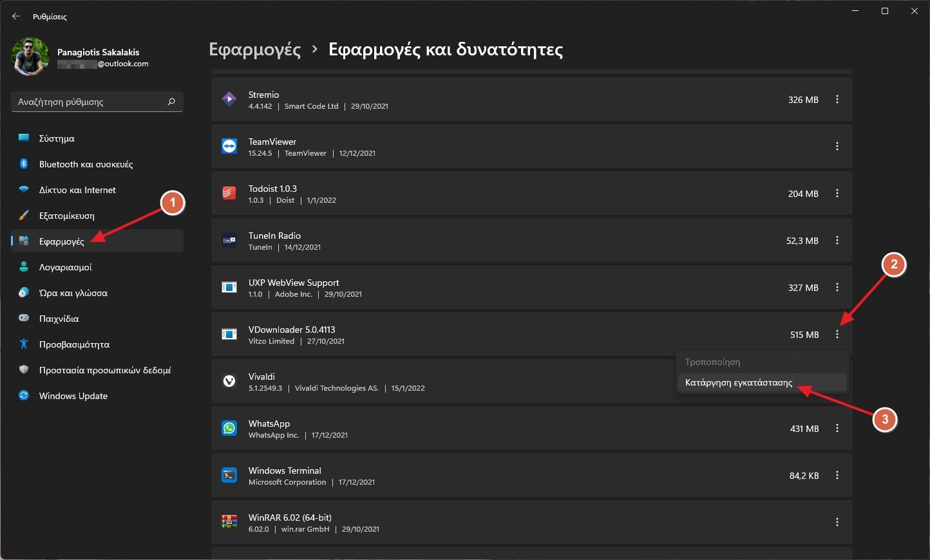Go to the Windows Update section
Screen dimensions: 930x560
73,396
